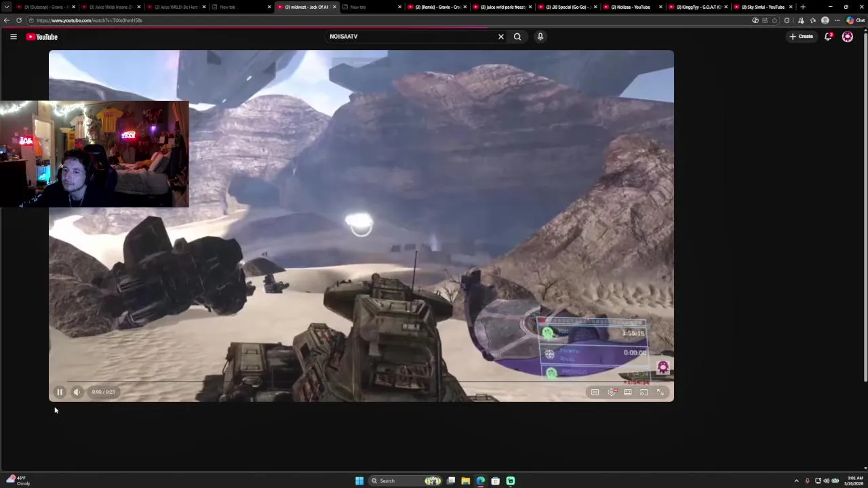
Task: Open the YouTube hamburger guide menu
Action: coord(14,37)
